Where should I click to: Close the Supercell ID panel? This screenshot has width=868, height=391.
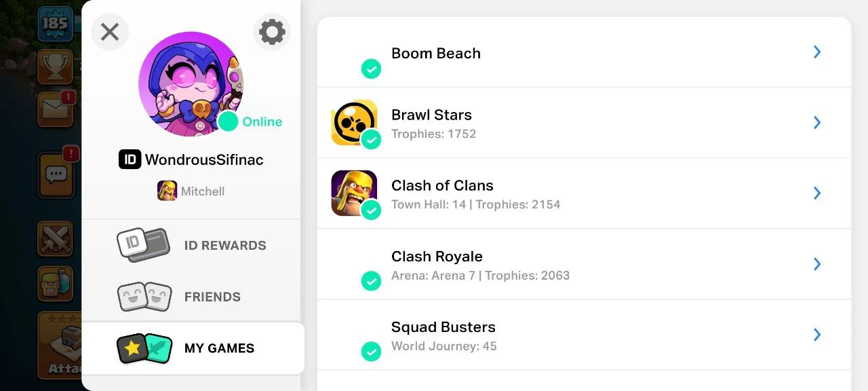(x=110, y=32)
